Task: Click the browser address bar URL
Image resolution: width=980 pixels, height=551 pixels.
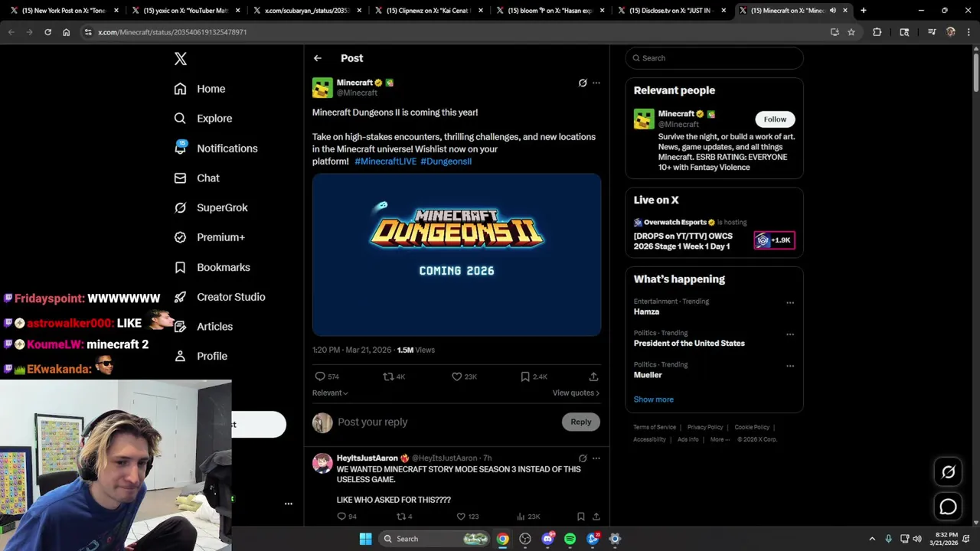Action: (172, 32)
